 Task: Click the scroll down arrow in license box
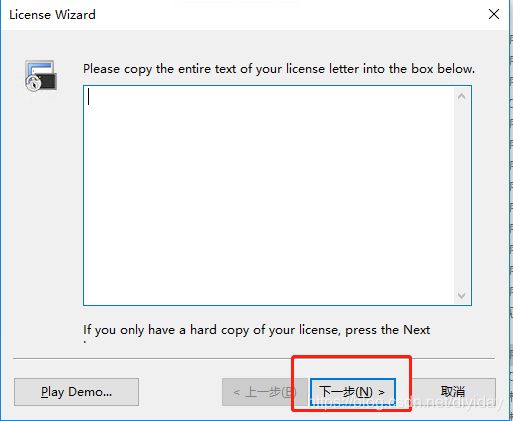462,295
